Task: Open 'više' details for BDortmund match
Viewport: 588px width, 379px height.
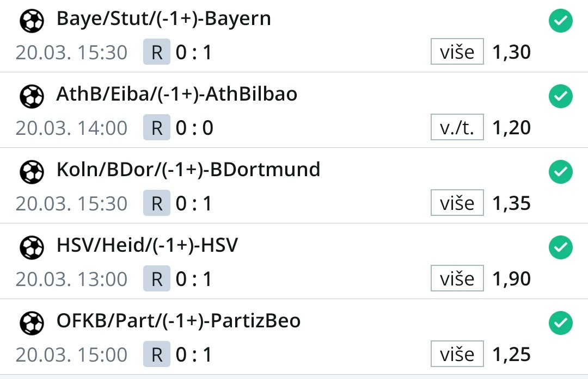Action: point(457,203)
